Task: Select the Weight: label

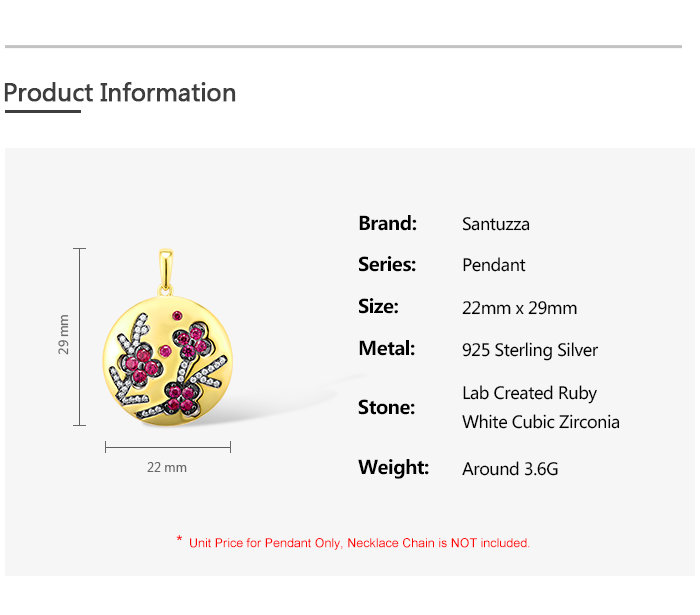Action: 393,467
